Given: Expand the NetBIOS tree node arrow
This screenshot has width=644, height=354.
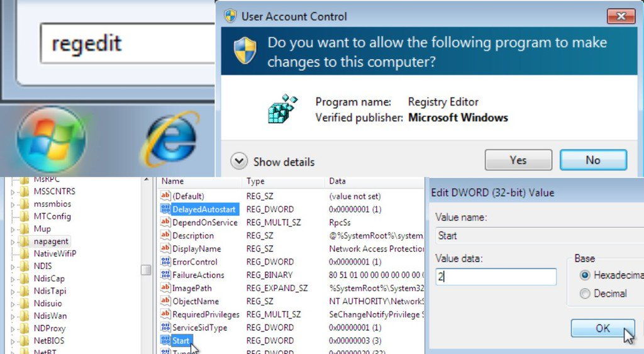Looking at the screenshot, I should coord(13,341).
